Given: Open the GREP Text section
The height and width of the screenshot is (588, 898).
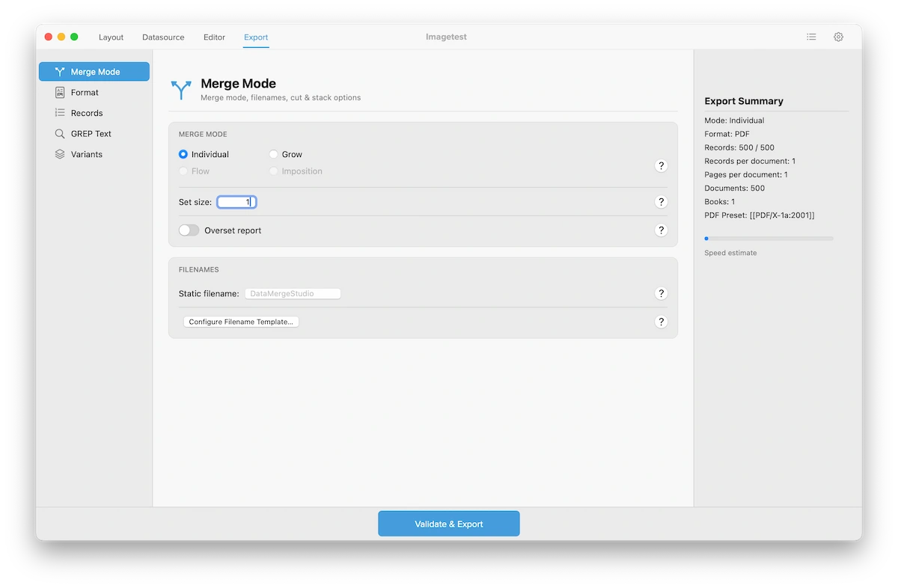Looking at the screenshot, I should [x=94, y=134].
